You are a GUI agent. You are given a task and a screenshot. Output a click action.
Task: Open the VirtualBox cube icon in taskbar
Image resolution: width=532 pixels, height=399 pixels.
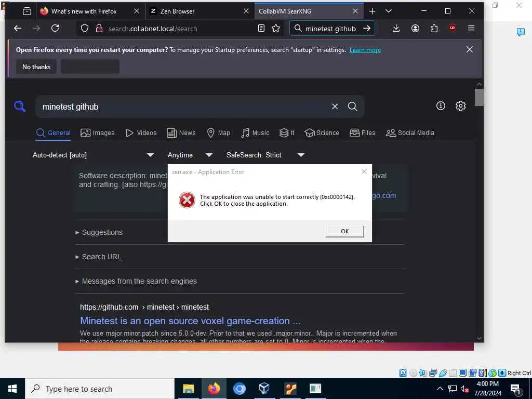264,389
